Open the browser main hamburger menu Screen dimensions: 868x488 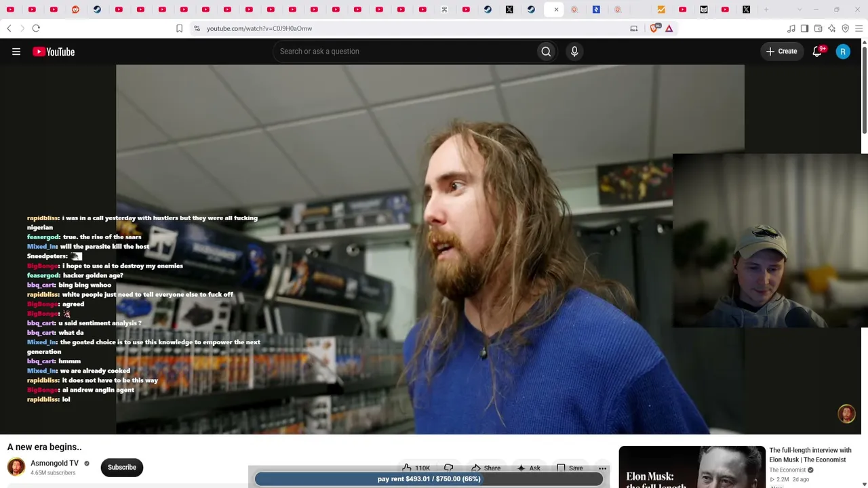coord(859,28)
